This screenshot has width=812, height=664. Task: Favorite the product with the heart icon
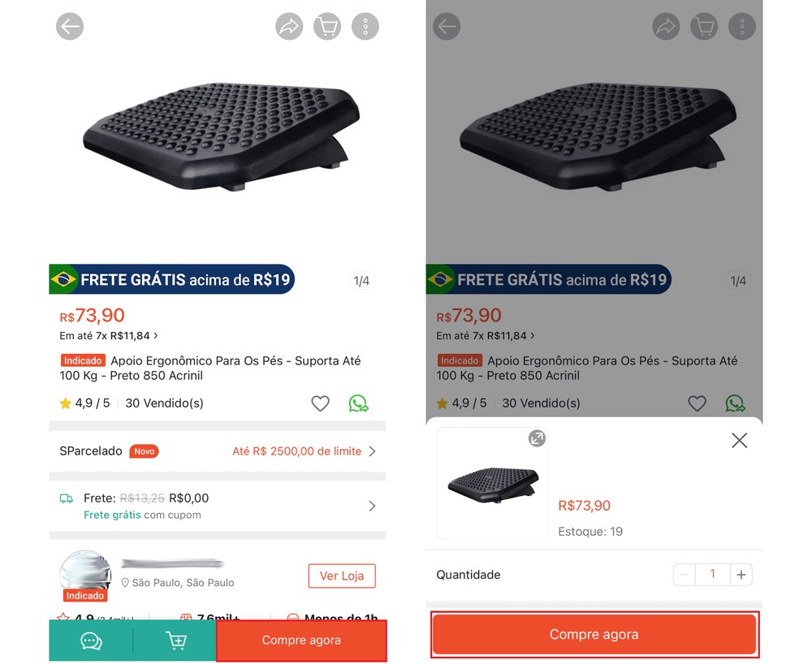tap(320, 403)
